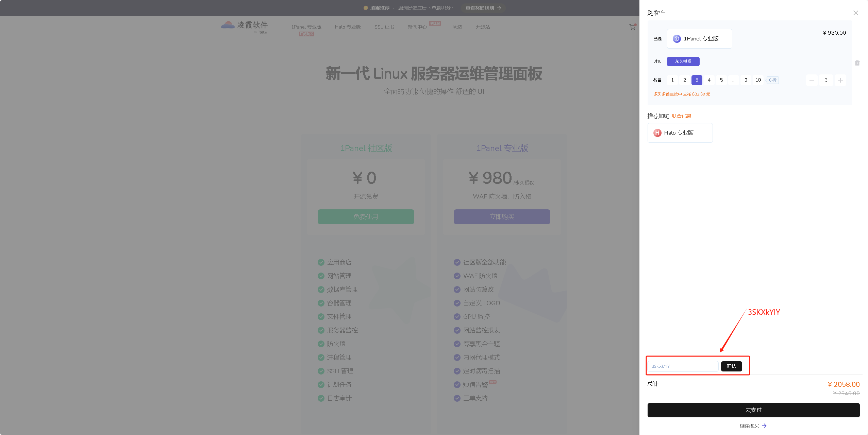Image resolution: width=868 pixels, height=435 pixels.
Task: Click the 联合优惠 label
Action: tap(681, 116)
